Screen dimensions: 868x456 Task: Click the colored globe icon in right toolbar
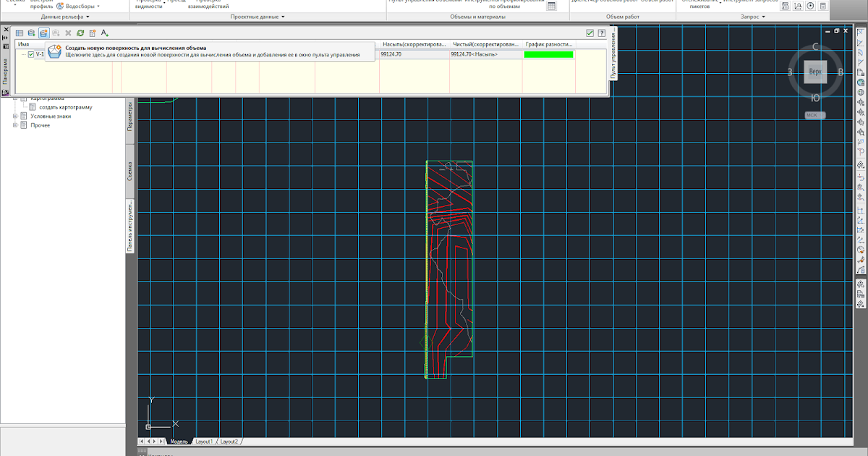(x=861, y=82)
